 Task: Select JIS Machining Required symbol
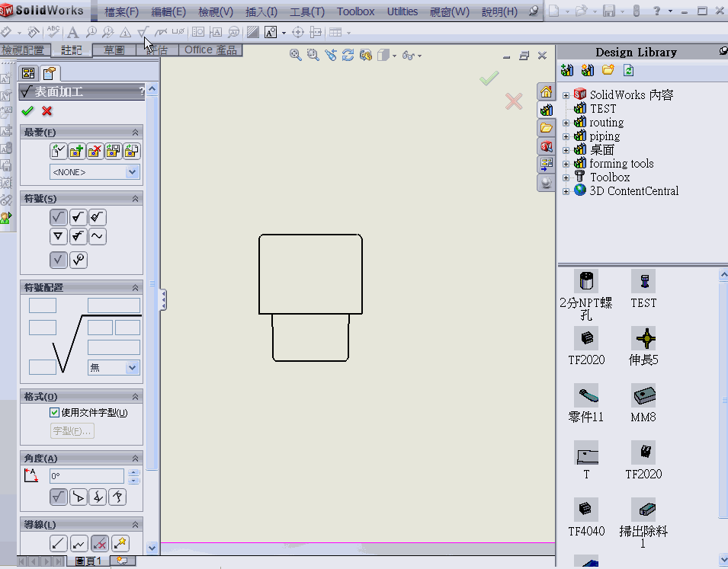click(78, 236)
